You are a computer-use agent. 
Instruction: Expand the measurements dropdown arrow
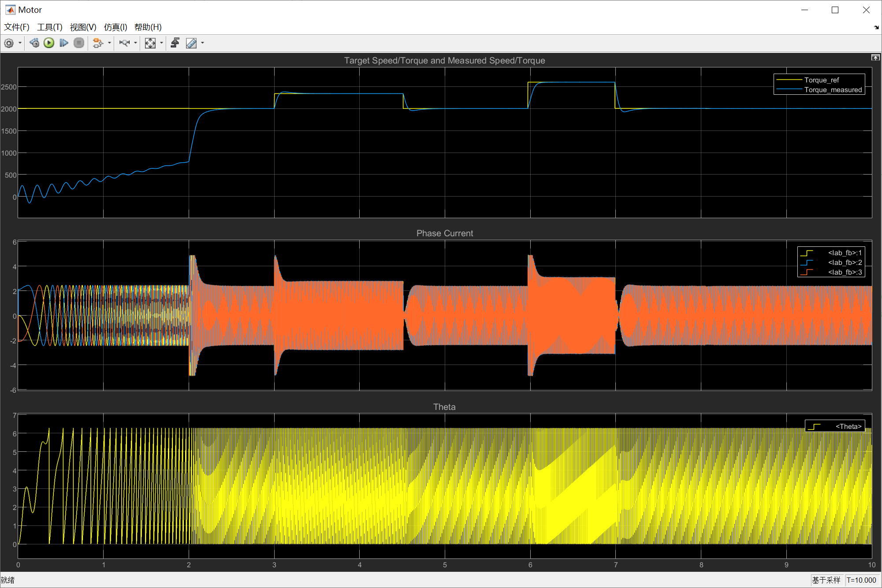tap(202, 43)
